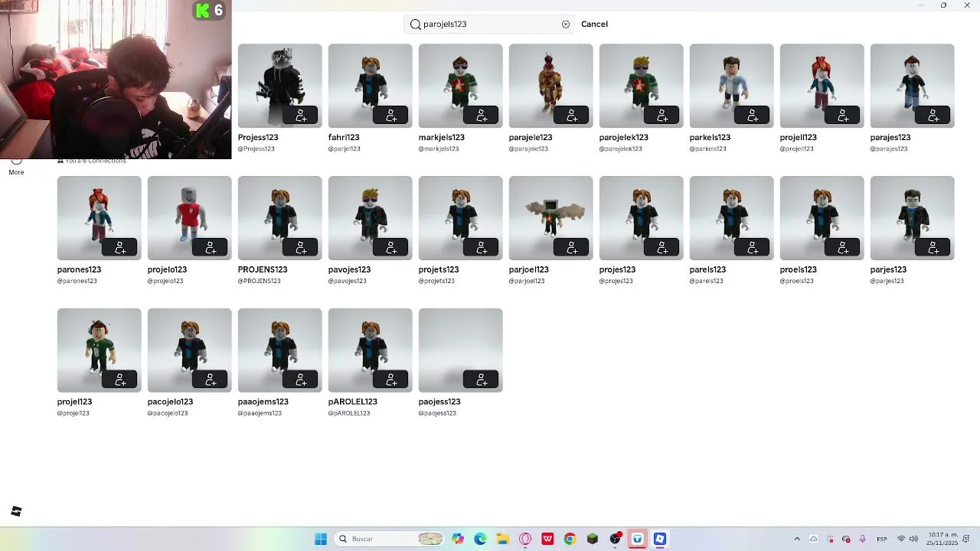Open markjels123 profile name link

pos(442,138)
